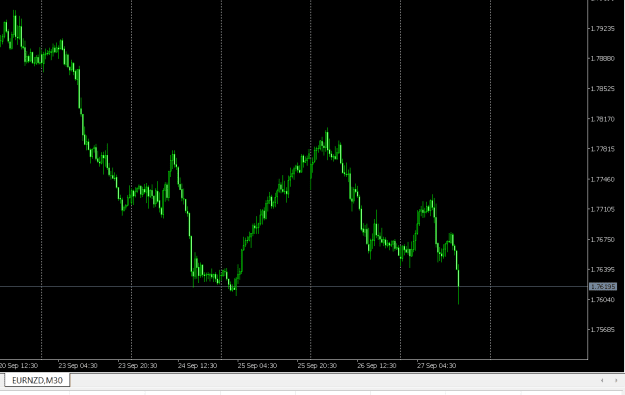Click the 1.75685 price scale label

click(603, 330)
